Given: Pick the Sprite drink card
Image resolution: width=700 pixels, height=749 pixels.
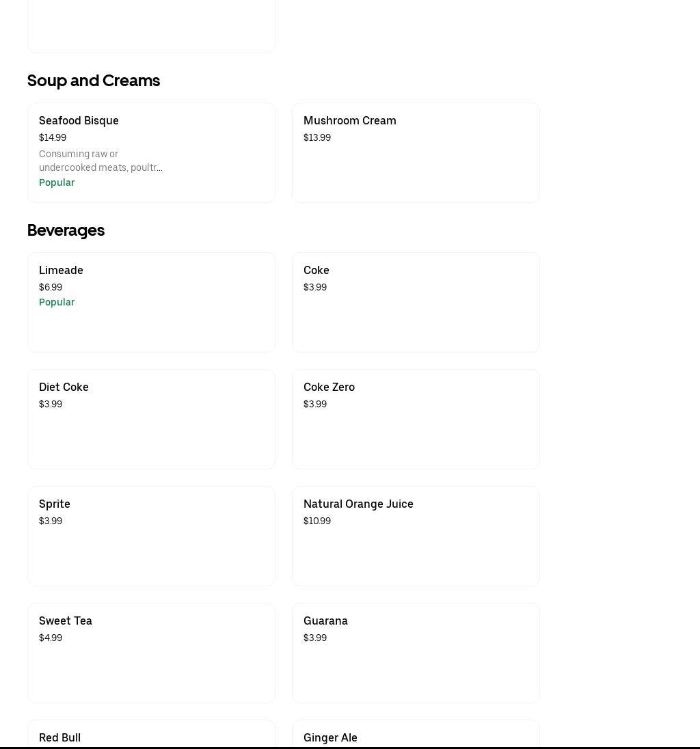Looking at the screenshot, I should [x=151, y=536].
